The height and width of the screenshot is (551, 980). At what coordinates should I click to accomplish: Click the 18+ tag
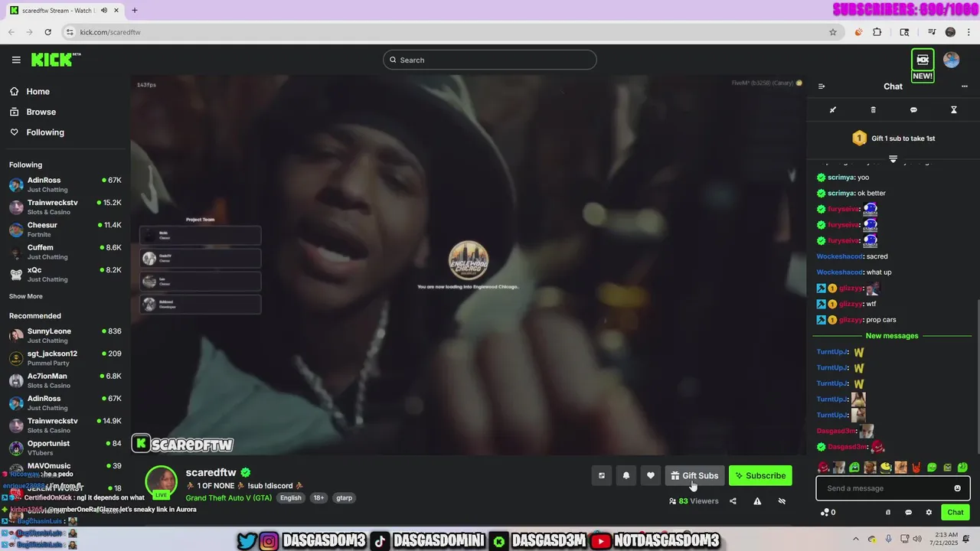pyautogui.click(x=318, y=497)
